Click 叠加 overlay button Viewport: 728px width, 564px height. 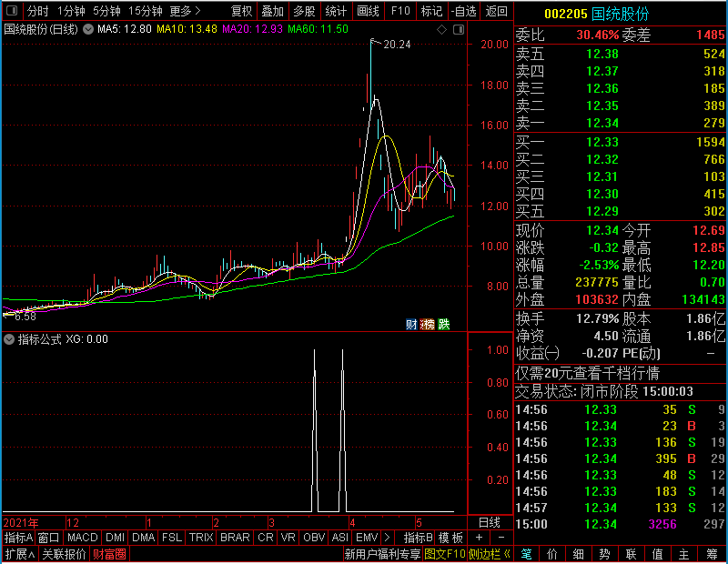pyautogui.click(x=273, y=11)
